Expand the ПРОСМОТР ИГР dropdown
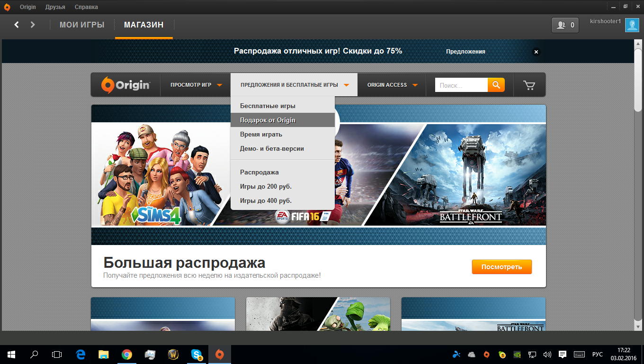This screenshot has width=644, height=364. click(x=196, y=85)
